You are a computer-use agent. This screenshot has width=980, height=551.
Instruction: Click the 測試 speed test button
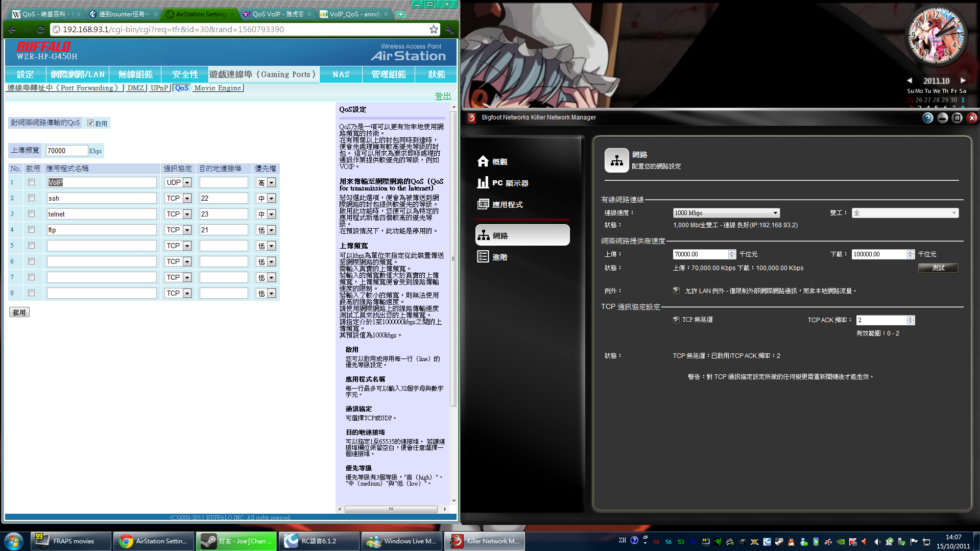tap(938, 268)
